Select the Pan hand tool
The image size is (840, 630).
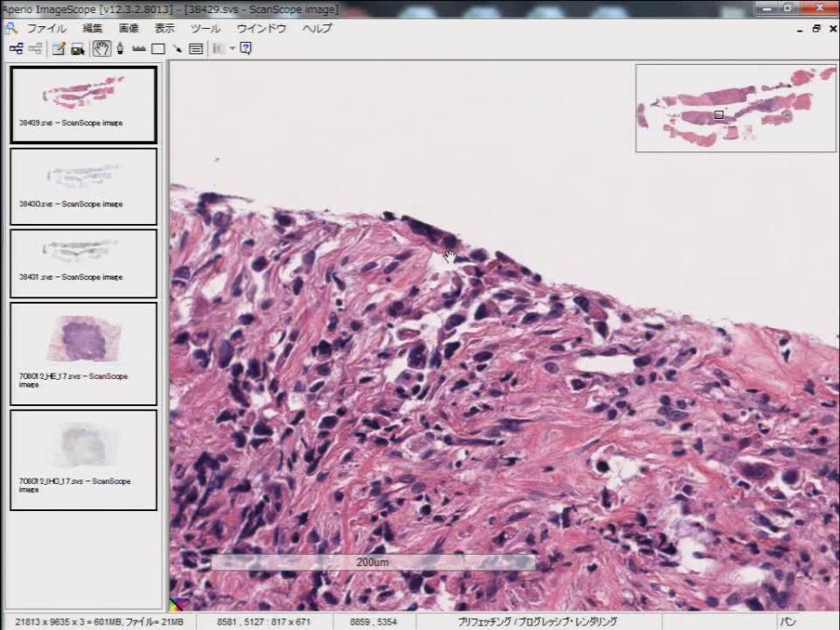[x=101, y=49]
